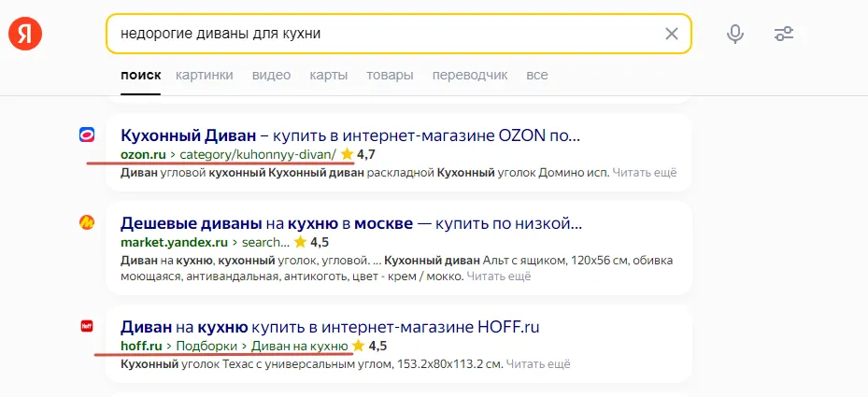Click the Yandex Market favicon icon
868x397 pixels.
pos(87,222)
